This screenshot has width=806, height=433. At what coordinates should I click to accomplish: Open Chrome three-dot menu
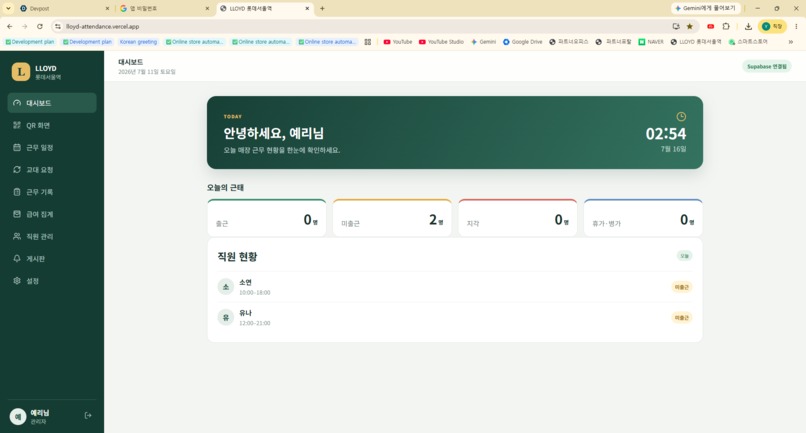pyautogui.click(x=796, y=26)
